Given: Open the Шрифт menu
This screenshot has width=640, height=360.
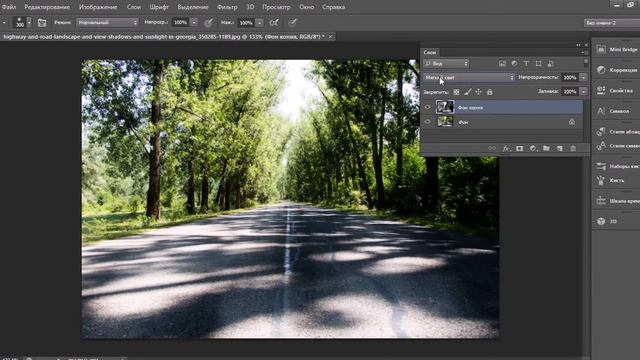Looking at the screenshot, I should click(159, 7).
